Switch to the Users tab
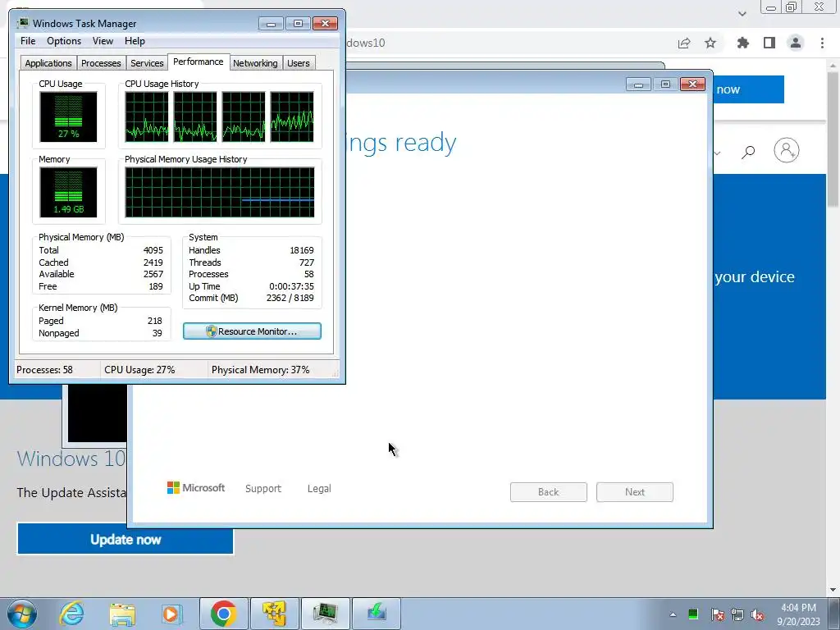840x630 pixels. click(x=299, y=63)
